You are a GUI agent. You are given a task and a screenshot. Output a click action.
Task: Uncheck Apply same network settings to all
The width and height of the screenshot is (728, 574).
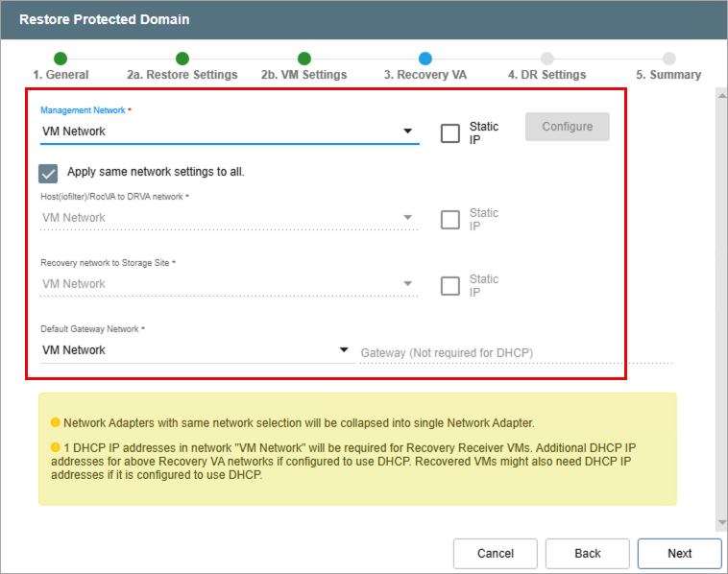pos(48,173)
